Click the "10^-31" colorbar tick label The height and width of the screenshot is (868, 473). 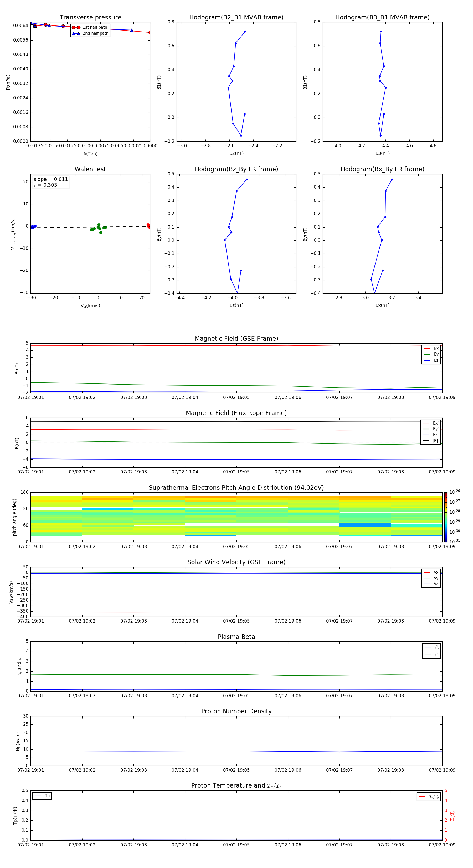(455, 542)
